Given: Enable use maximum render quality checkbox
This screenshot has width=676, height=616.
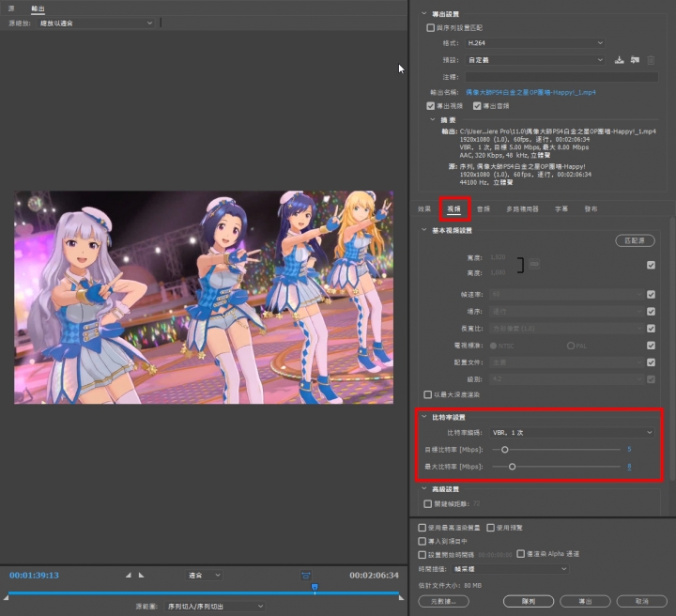Looking at the screenshot, I should [x=422, y=528].
